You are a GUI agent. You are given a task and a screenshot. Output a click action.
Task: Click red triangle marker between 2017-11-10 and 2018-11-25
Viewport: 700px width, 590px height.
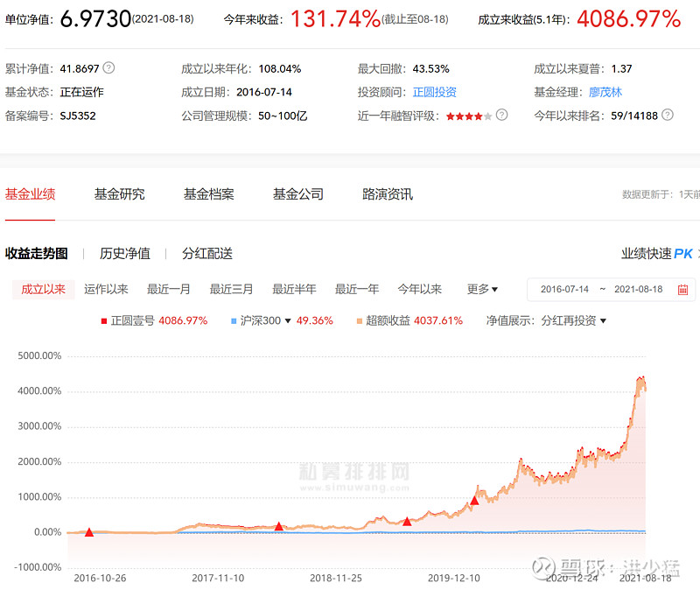(x=279, y=526)
